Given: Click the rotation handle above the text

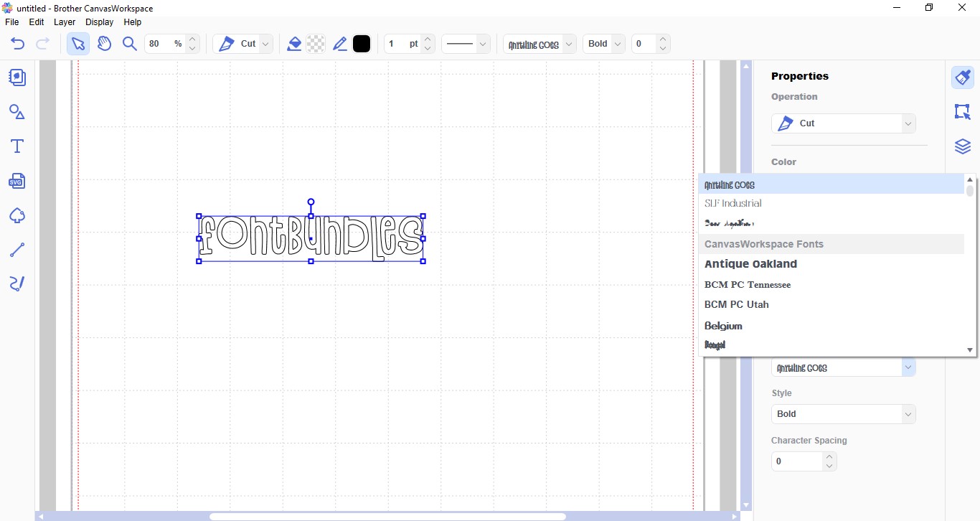Looking at the screenshot, I should 311,203.
